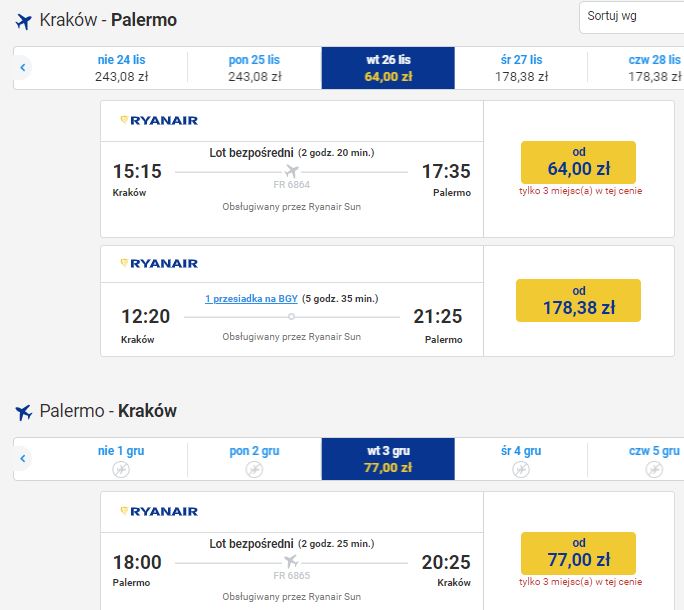Screen dimensions: 684x610
Task: Click Ryanair logo on 12:20 flight
Action: tap(159, 263)
